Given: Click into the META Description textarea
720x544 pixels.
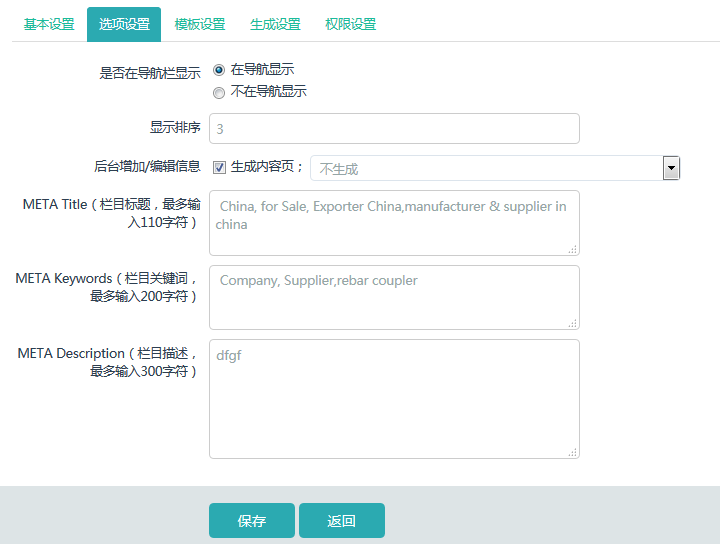Looking at the screenshot, I should (394, 399).
